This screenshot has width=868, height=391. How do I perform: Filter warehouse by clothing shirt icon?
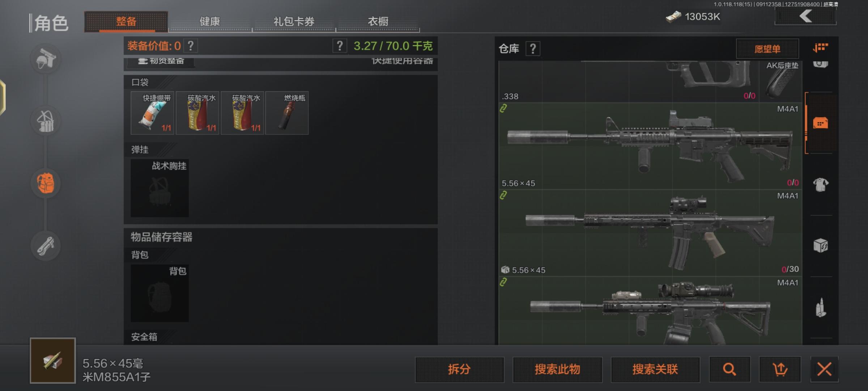(821, 185)
